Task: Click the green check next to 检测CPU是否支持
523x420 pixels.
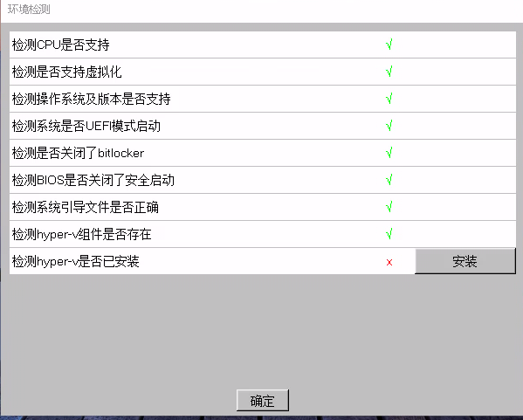Action: click(x=389, y=45)
